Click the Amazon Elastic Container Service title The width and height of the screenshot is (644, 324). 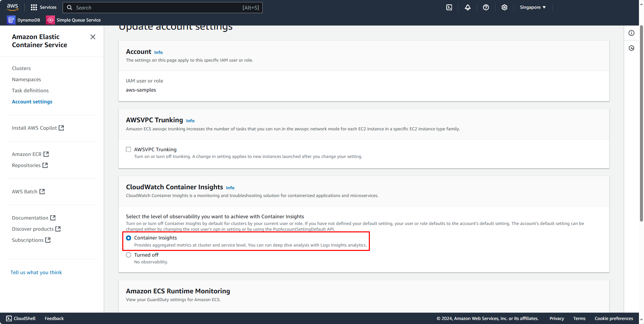[39, 41]
